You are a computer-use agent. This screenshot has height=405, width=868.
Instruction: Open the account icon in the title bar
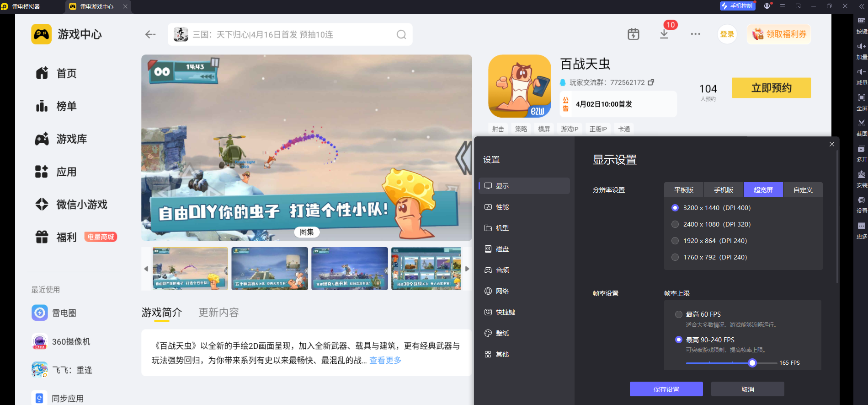point(767,6)
